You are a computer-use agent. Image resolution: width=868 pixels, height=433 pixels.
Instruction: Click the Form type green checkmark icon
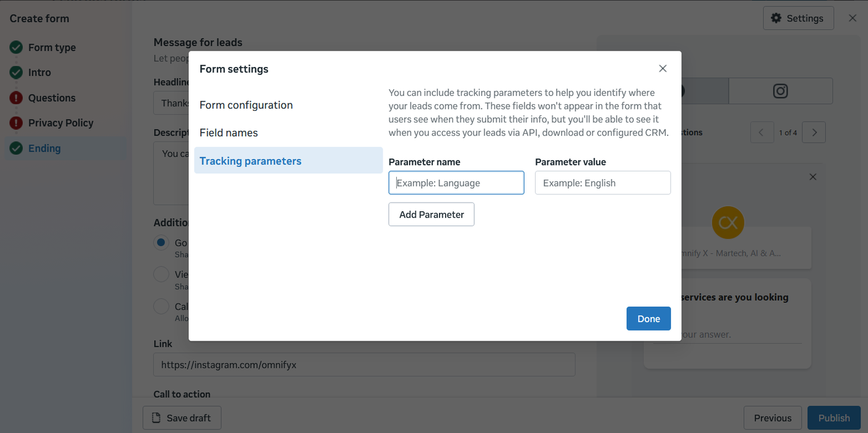pyautogui.click(x=16, y=48)
